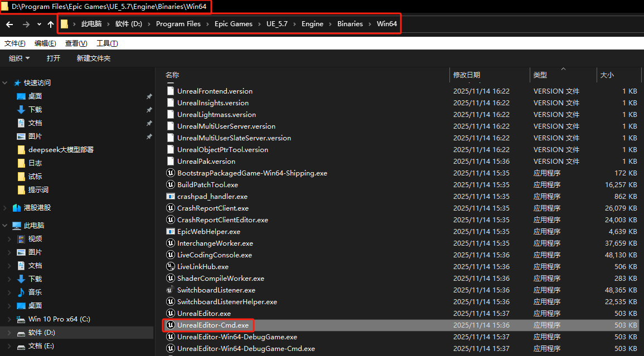Select 下载 under 快速访问
Viewport: 644px width, 356px height.
pyautogui.click(x=35, y=110)
